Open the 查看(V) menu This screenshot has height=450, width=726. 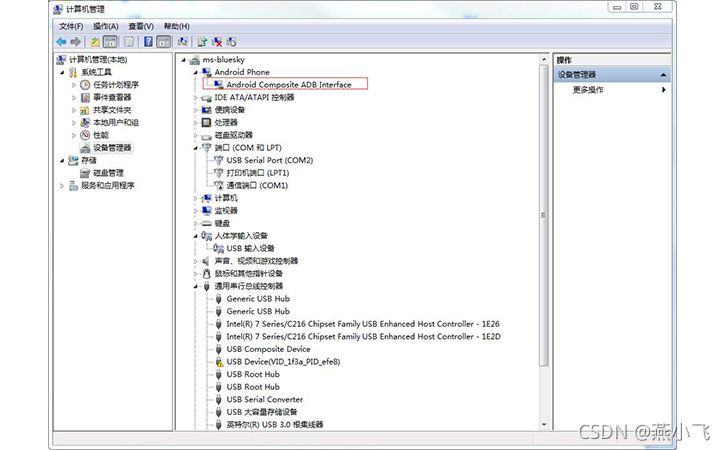(x=141, y=26)
